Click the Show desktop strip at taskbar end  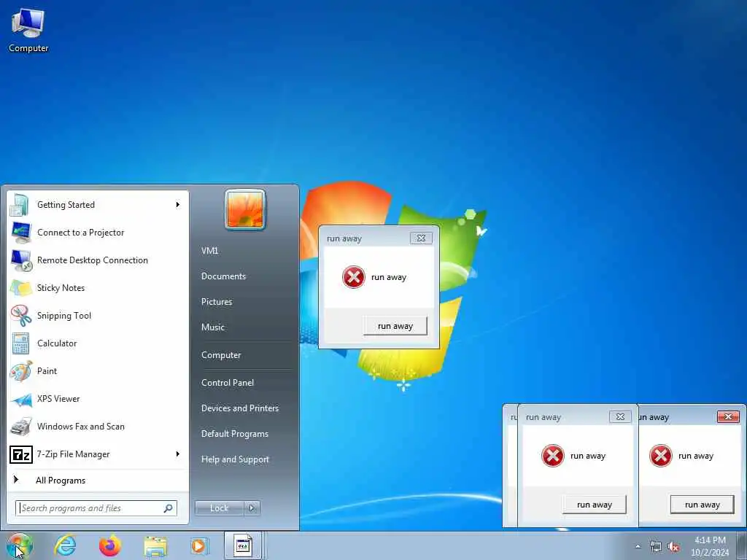742,545
